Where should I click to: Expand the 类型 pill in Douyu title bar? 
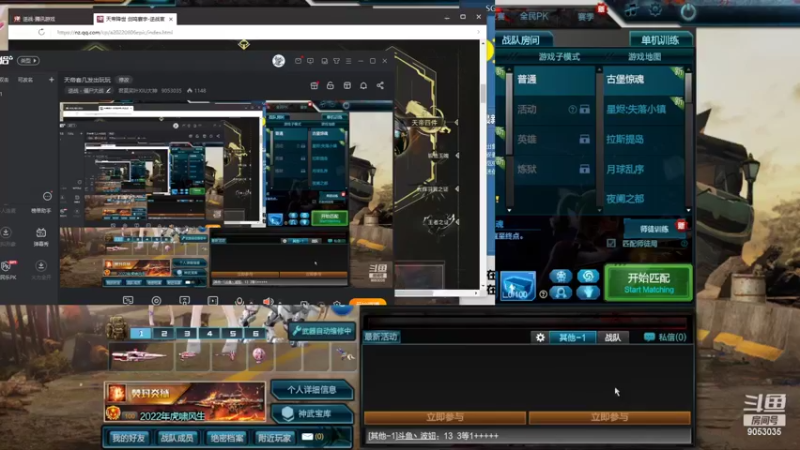click(x=28, y=61)
